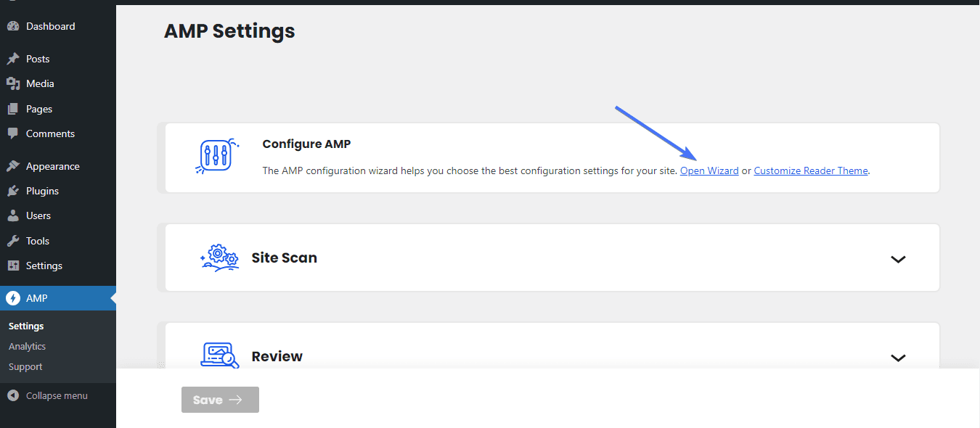
Task: Click the Posts pushpin icon
Action: (x=13, y=59)
